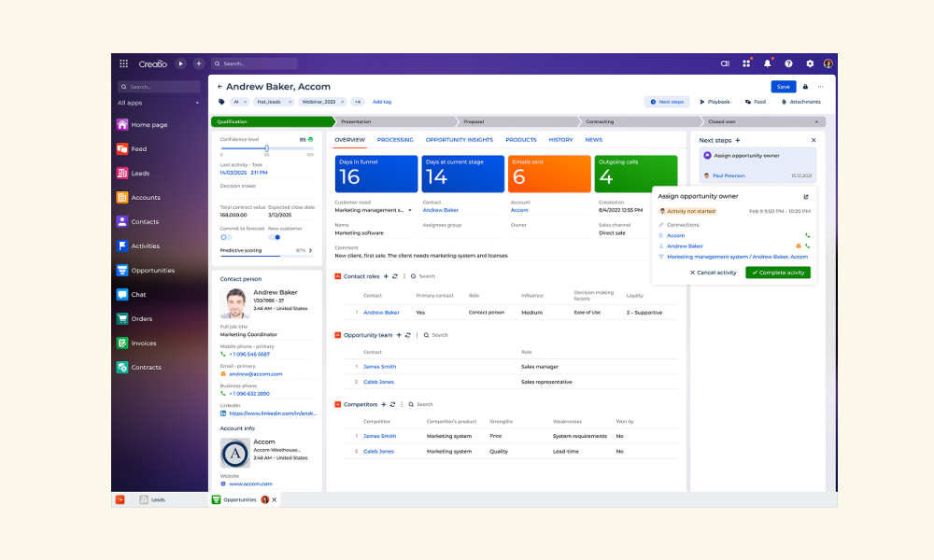
Task: Open the three-dot more actions menu
Action: 820,87
